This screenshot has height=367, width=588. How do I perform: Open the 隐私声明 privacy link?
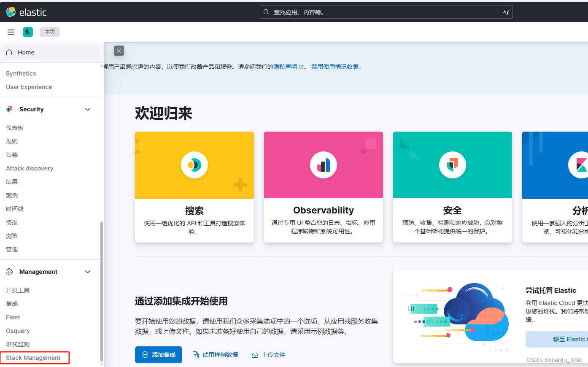pyautogui.click(x=288, y=67)
